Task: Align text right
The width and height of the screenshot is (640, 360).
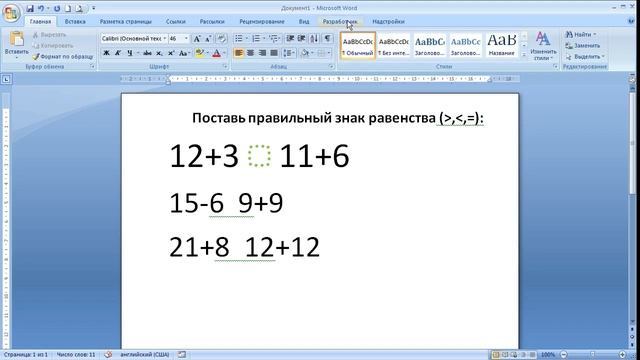Action: (x=262, y=53)
